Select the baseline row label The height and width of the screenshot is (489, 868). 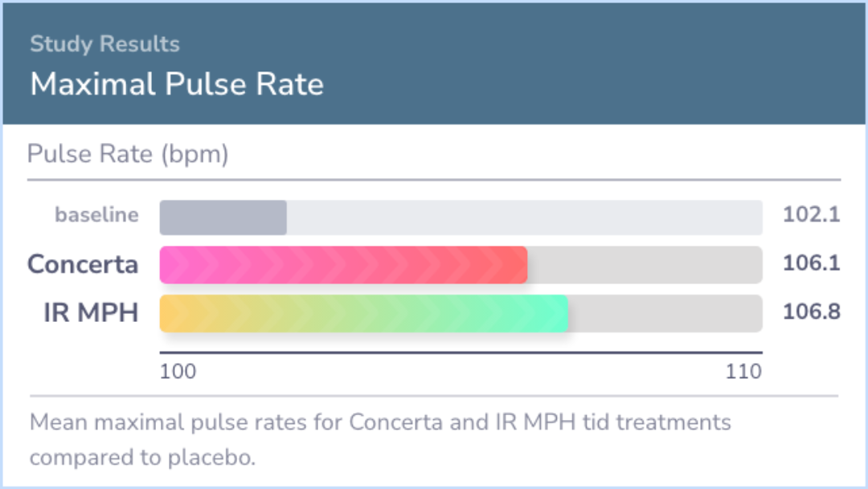pos(96,214)
